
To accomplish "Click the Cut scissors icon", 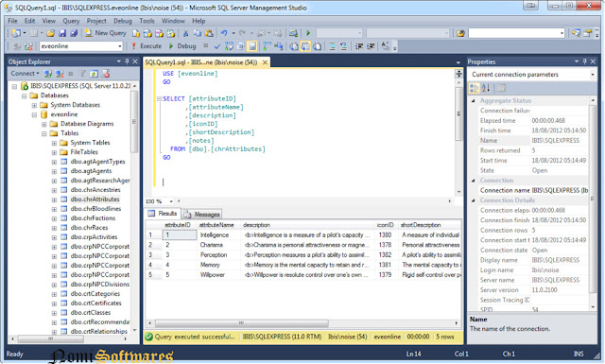I will click(185, 33).
